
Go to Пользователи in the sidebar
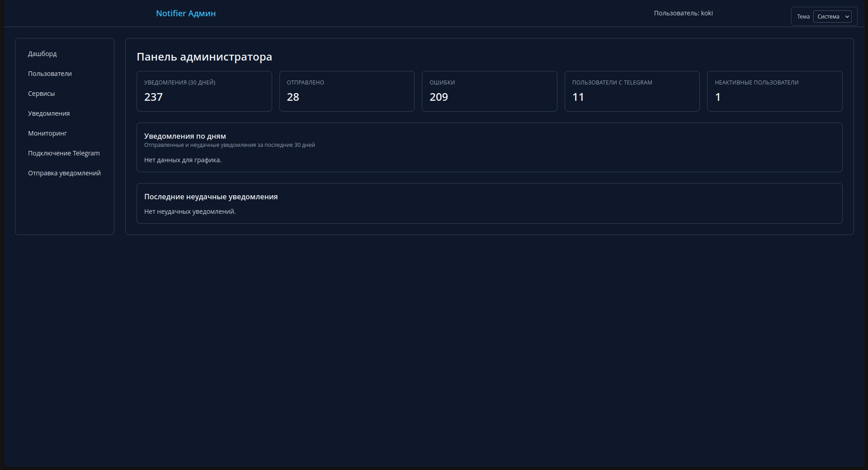point(50,74)
